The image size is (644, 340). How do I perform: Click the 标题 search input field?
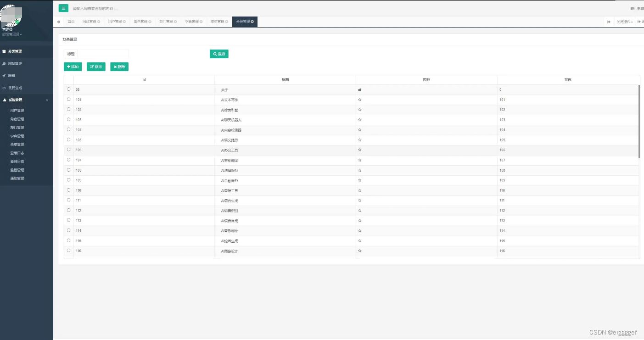(x=103, y=54)
